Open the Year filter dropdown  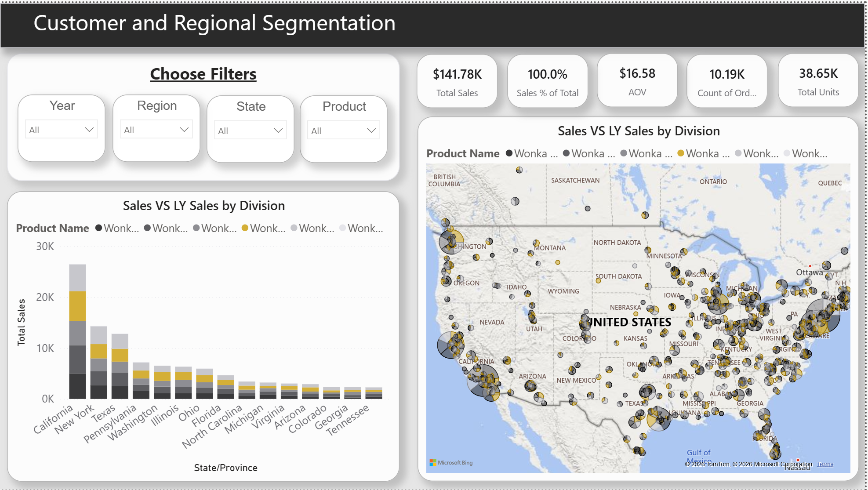pos(89,130)
